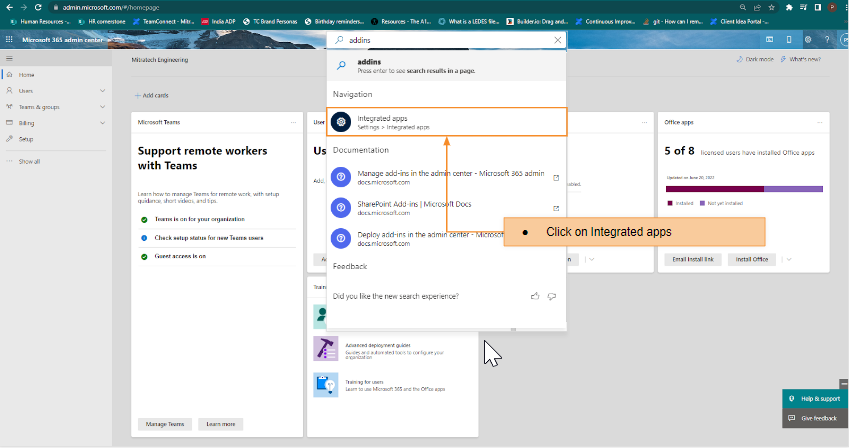Image resolution: width=849 pixels, height=448 pixels.
Task: Click Add cards
Action: (x=152, y=95)
